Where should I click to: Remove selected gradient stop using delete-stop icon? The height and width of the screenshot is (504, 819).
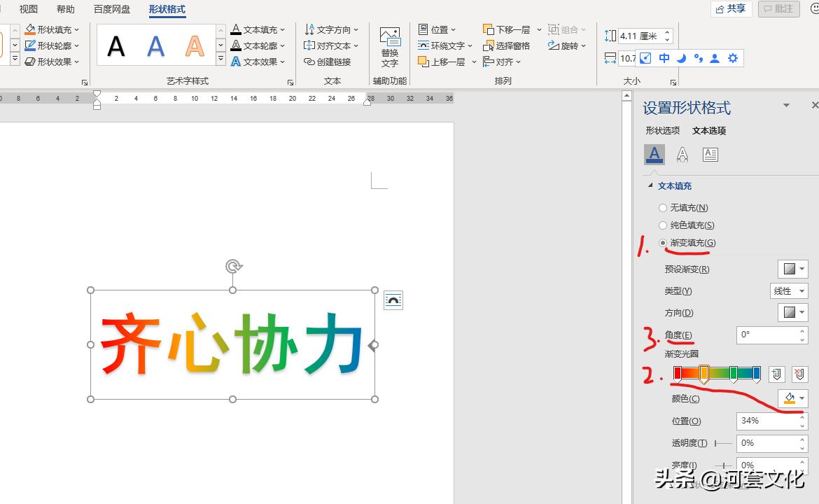799,374
